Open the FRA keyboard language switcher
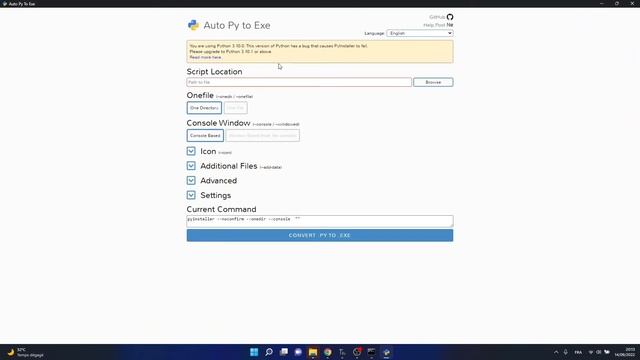This screenshot has height=360, width=640. (578, 352)
